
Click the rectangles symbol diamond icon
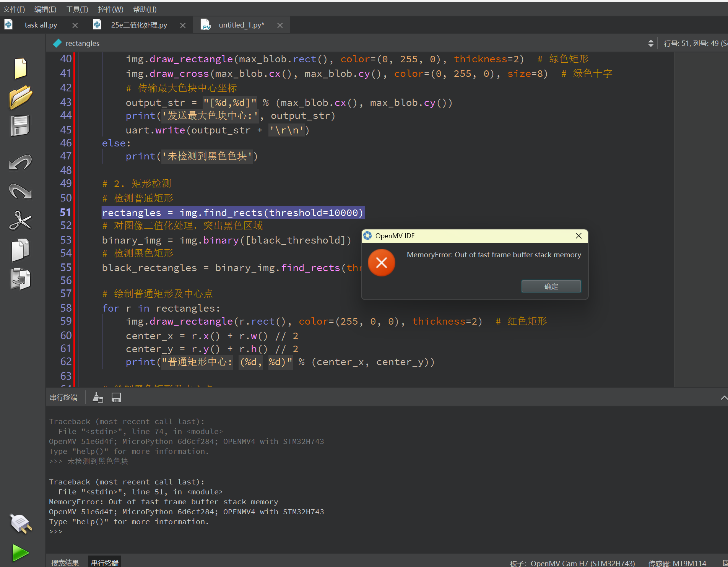coord(57,43)
